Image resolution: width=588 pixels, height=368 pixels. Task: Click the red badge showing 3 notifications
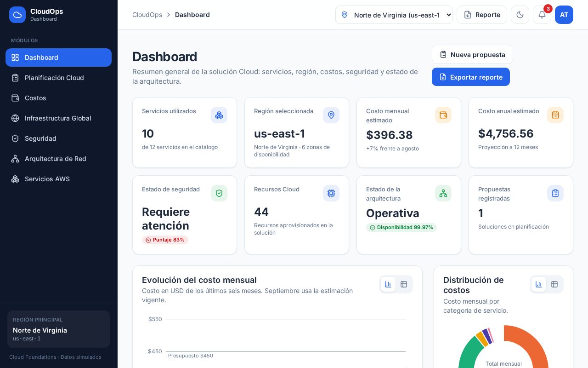tap(548, 9)
